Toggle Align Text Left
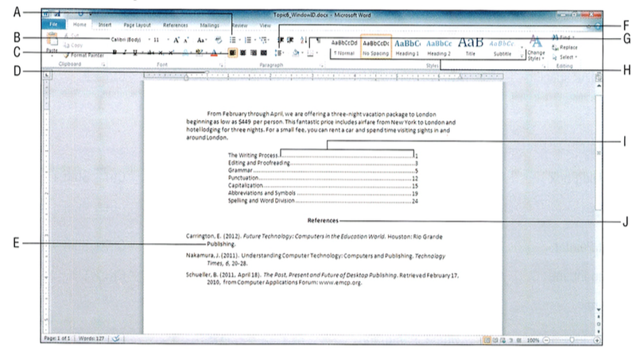 [232, 52]
